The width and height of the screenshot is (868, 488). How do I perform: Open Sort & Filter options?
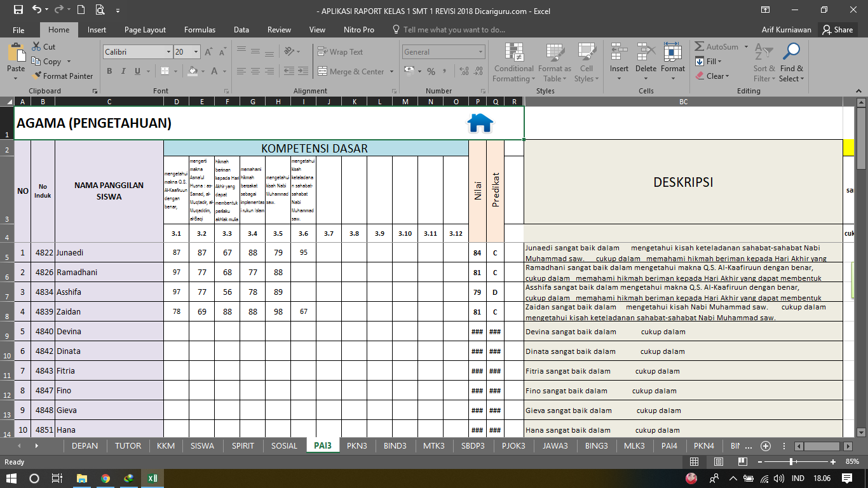pos(764,63)
